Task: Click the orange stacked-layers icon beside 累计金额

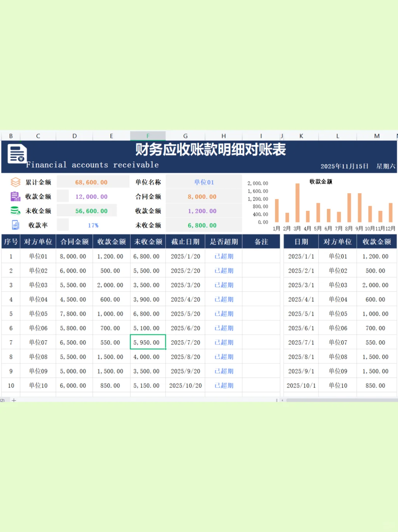Action: [15, 182]
